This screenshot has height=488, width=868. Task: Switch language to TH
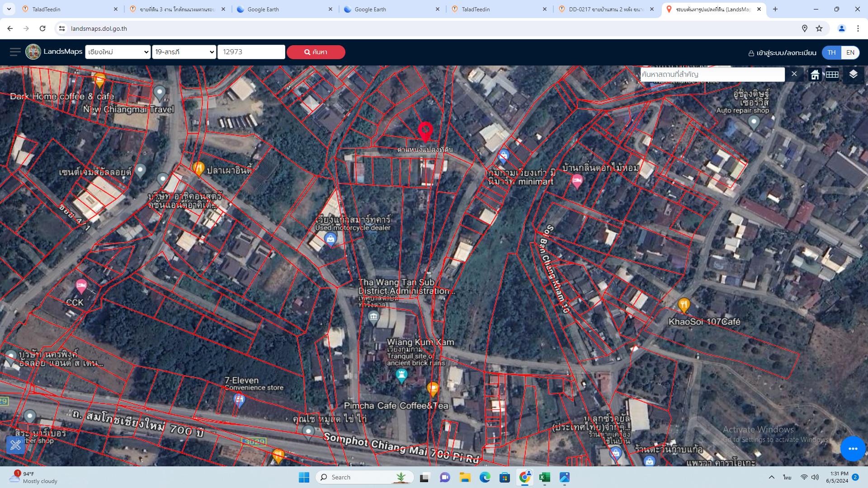831,52
